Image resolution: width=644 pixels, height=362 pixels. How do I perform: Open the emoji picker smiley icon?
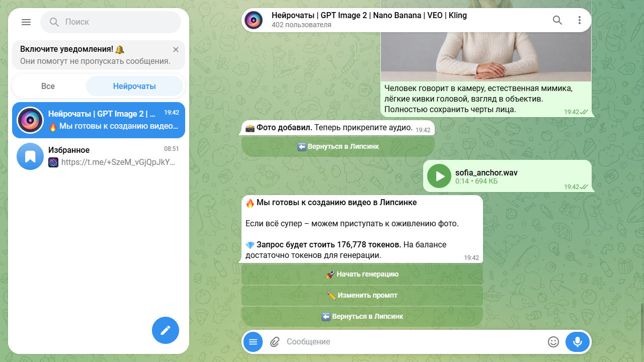click(x=553, y=342)
